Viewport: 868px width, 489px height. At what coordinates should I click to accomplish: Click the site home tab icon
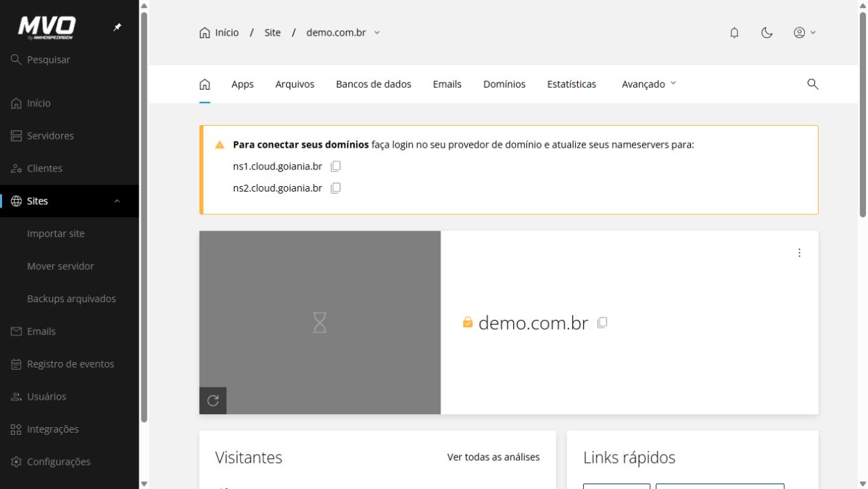[204, 84]
